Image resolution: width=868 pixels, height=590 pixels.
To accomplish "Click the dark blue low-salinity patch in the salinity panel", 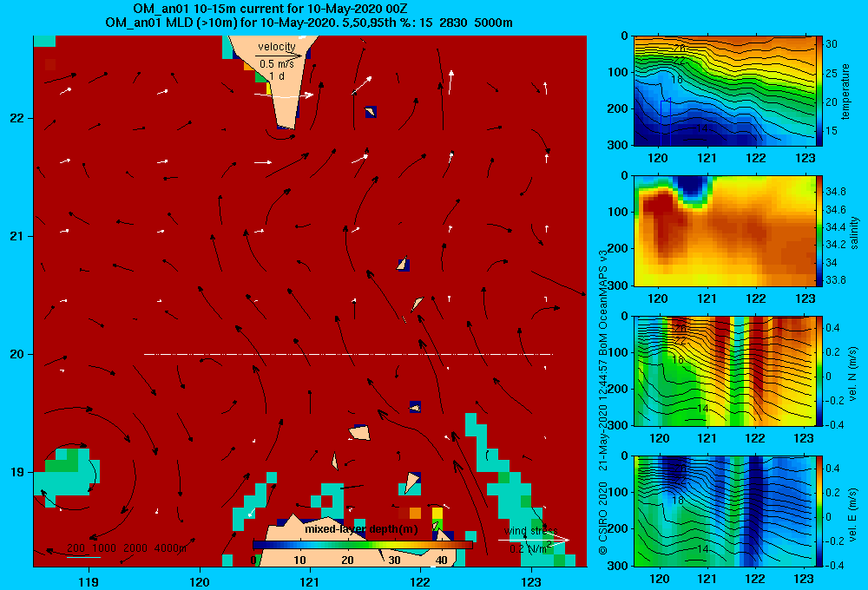I will pos(692,187).
